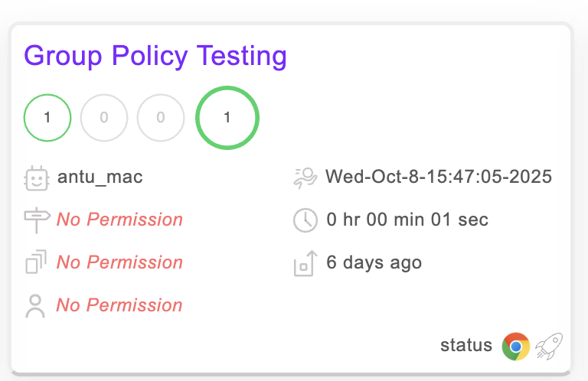Click the 0 hr 00 min 01 sec duration
This screenshot has height=381, width=588.
pos(407,220)
